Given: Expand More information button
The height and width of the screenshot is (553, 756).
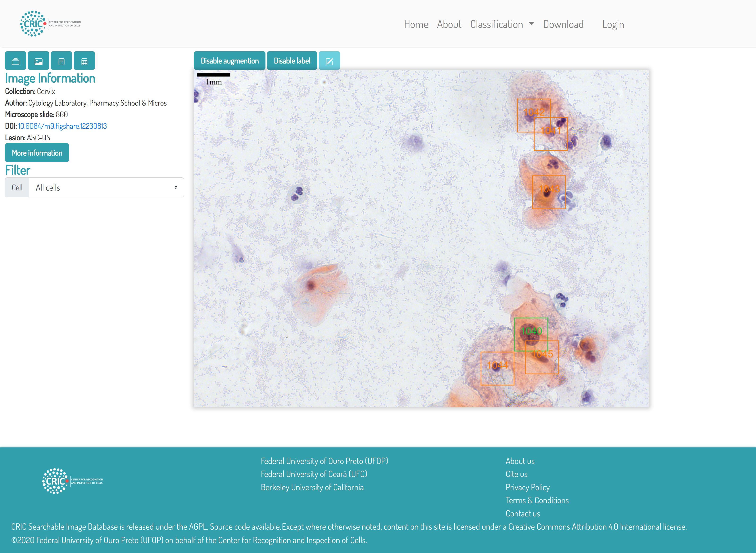Looking at the screenshot, I should [37, 153].
